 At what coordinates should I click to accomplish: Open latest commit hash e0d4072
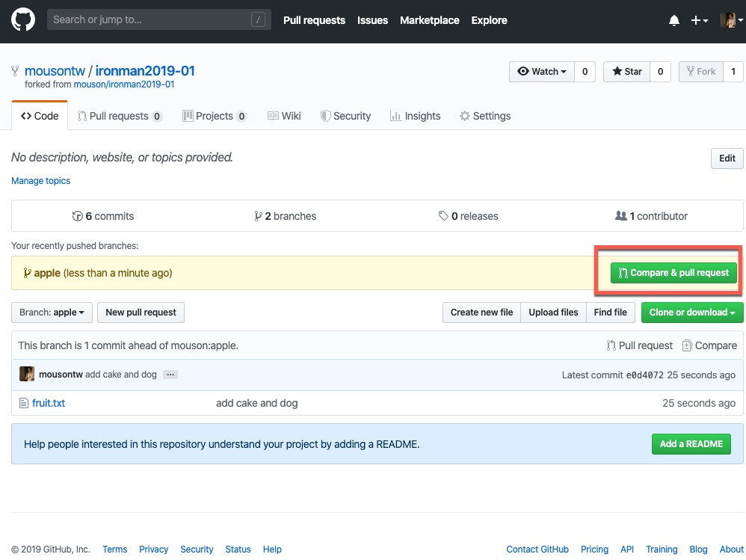point(644,375)
